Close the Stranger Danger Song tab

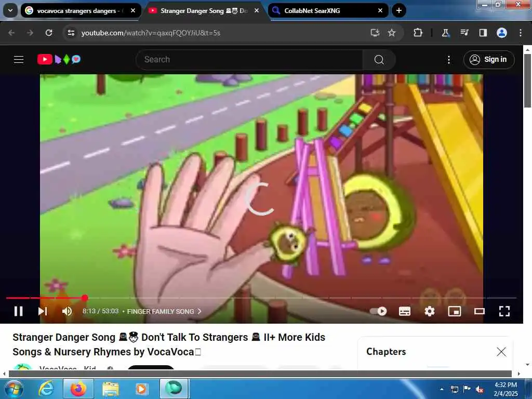(257, 10)
